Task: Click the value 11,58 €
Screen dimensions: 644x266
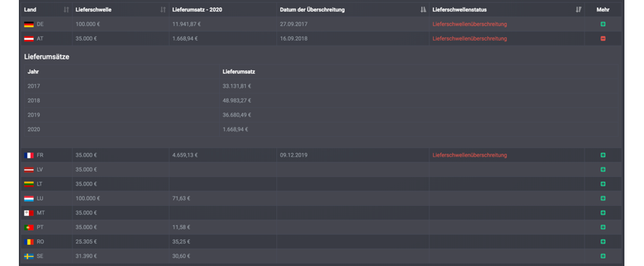Action: point(181,227)
